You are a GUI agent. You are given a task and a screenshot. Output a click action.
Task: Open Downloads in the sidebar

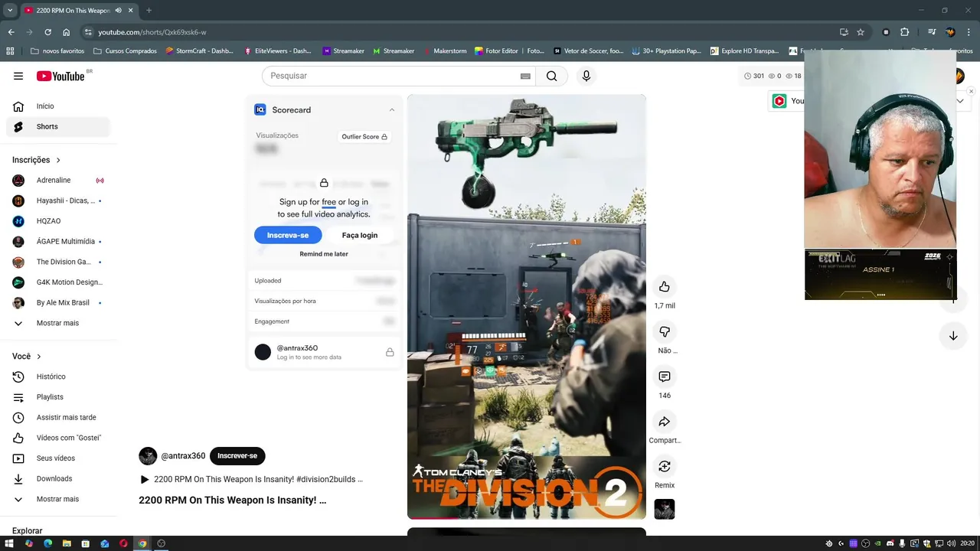58,478
